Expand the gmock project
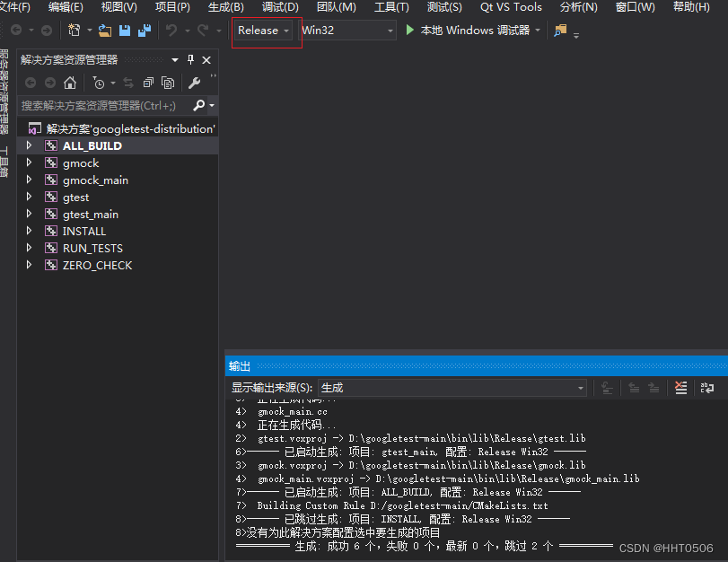This screenshot has height=562, width=728. [29, 162]
